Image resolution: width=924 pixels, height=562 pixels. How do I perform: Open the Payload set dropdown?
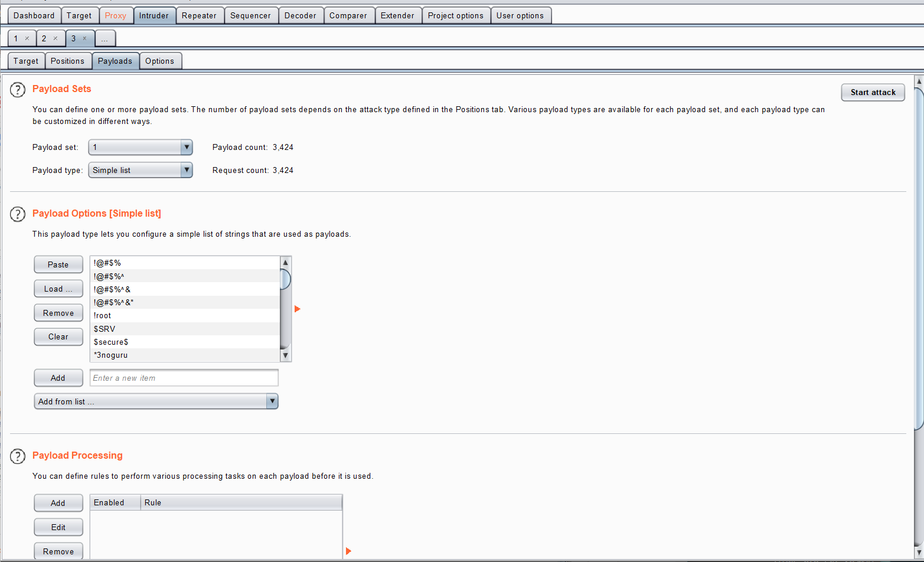pyautogui.click(x=141, y=147)
